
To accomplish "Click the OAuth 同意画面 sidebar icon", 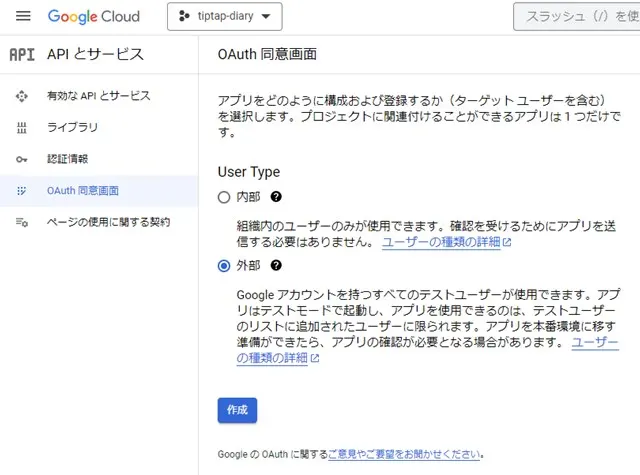I will 22,190.
